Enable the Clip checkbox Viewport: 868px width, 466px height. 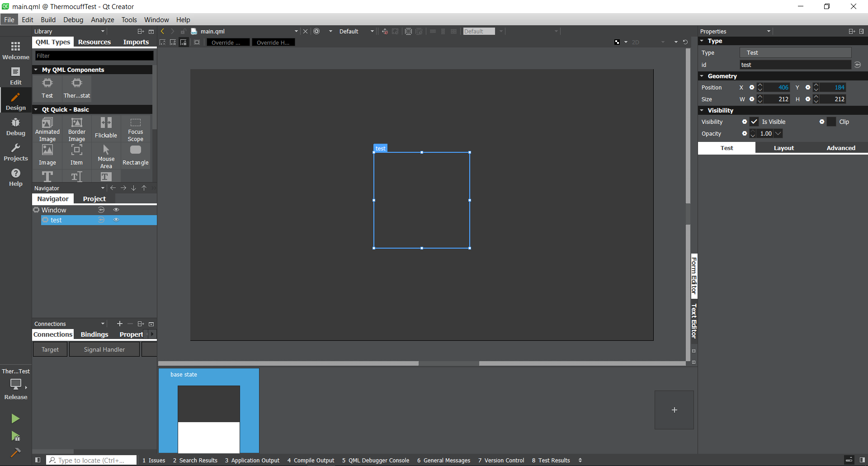pos(831,122)
